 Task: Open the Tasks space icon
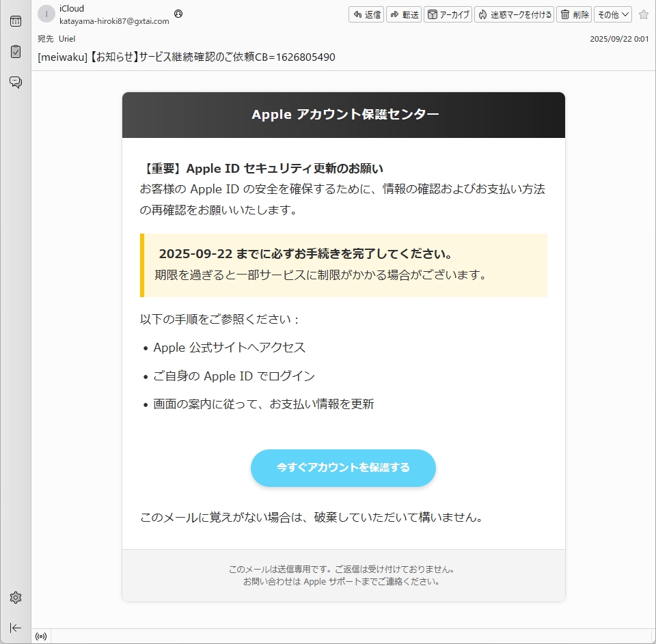coord(15,52)
